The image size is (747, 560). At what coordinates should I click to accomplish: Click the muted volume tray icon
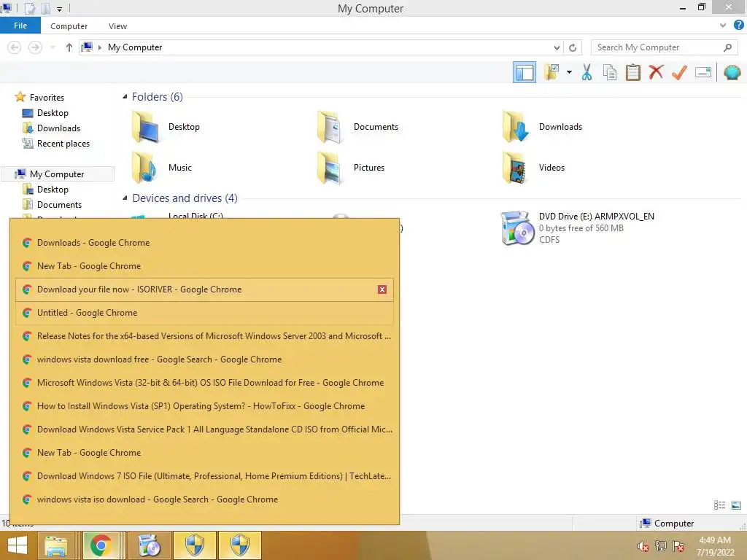pyautogui.click(x=643, y=546)
